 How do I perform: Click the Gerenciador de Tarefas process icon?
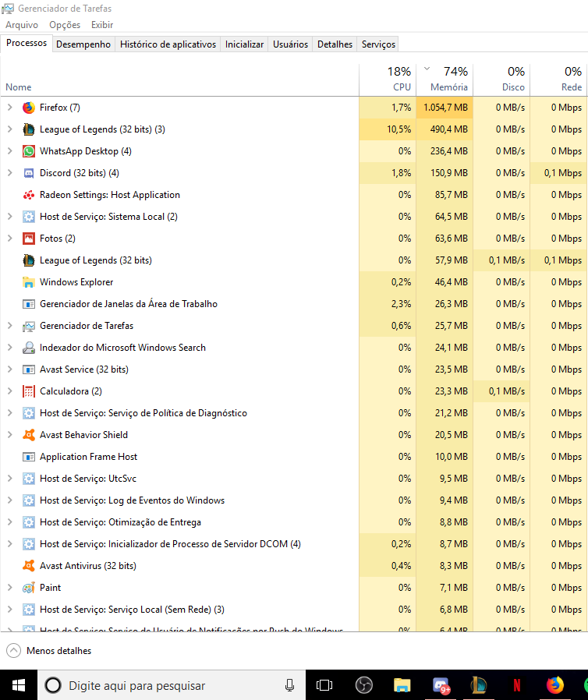coord(29,326)
